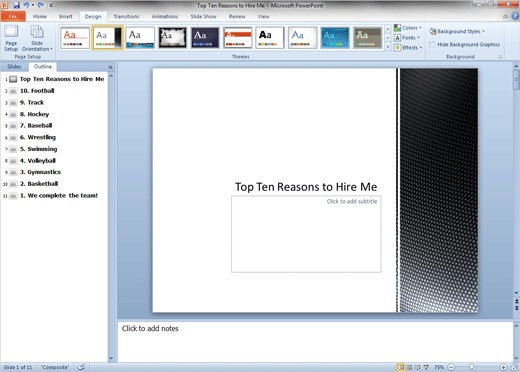
Task: Apply the bold black Aa theme
Action: [x=270, y=38]
